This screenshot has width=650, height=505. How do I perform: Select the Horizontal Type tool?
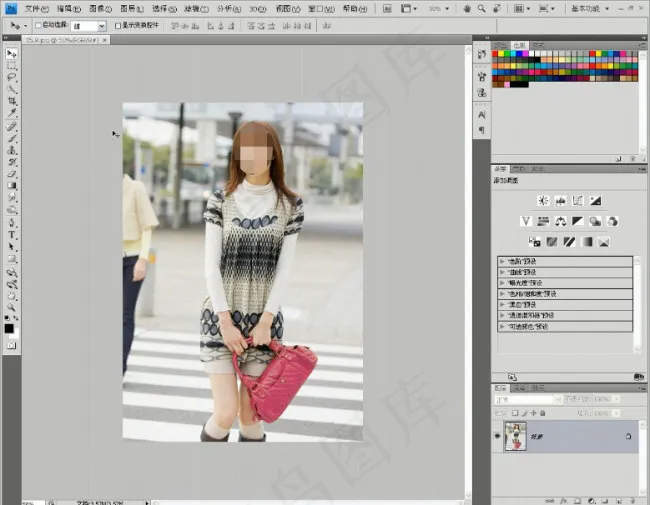point(11,235)
